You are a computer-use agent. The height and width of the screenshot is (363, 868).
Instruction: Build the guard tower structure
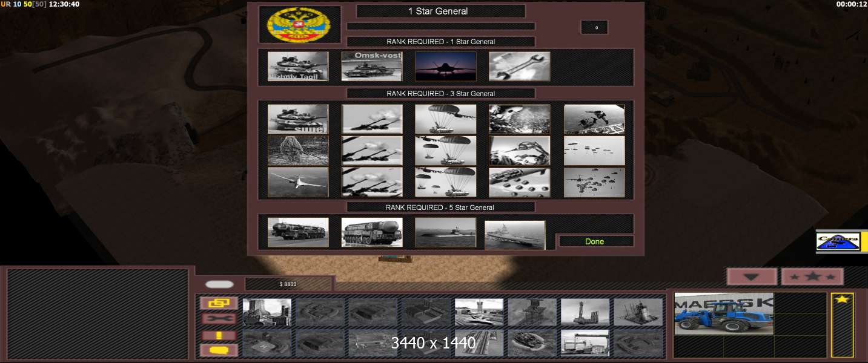click(532, 312)
